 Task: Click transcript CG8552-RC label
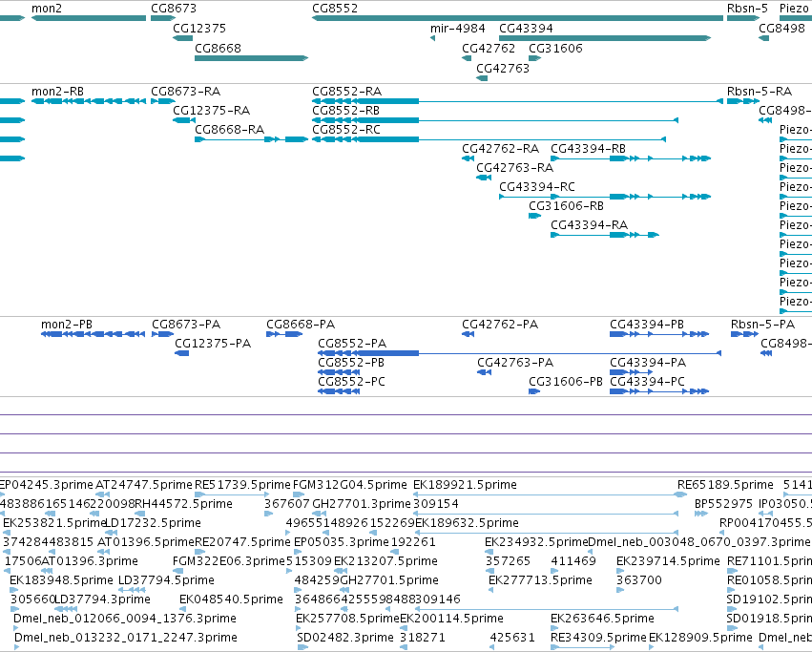(346, 129)
